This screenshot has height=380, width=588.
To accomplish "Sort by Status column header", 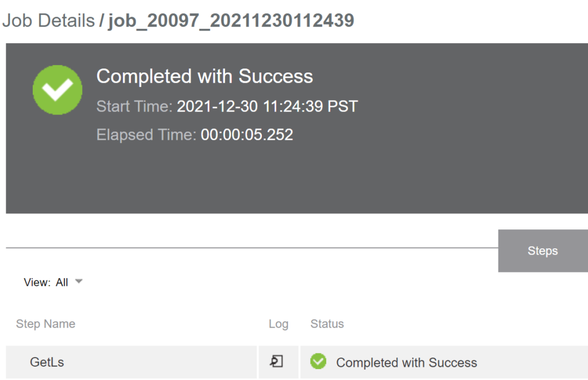I will tap(327, 324).
